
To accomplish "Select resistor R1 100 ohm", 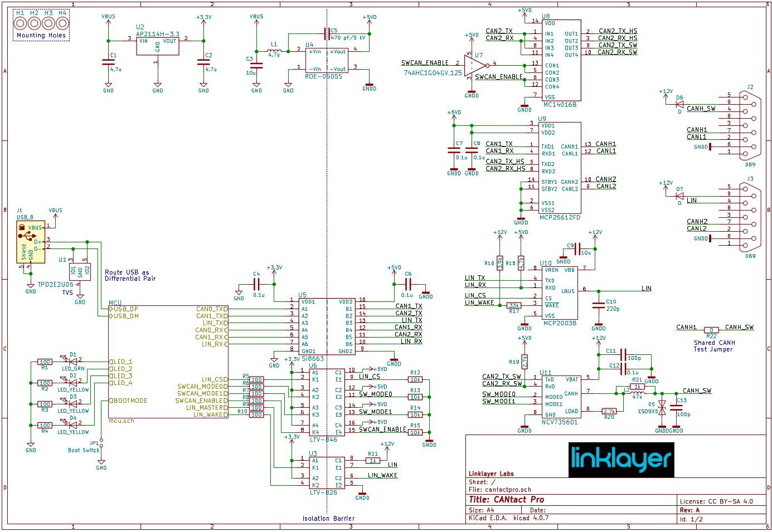I will pos(45,362).
